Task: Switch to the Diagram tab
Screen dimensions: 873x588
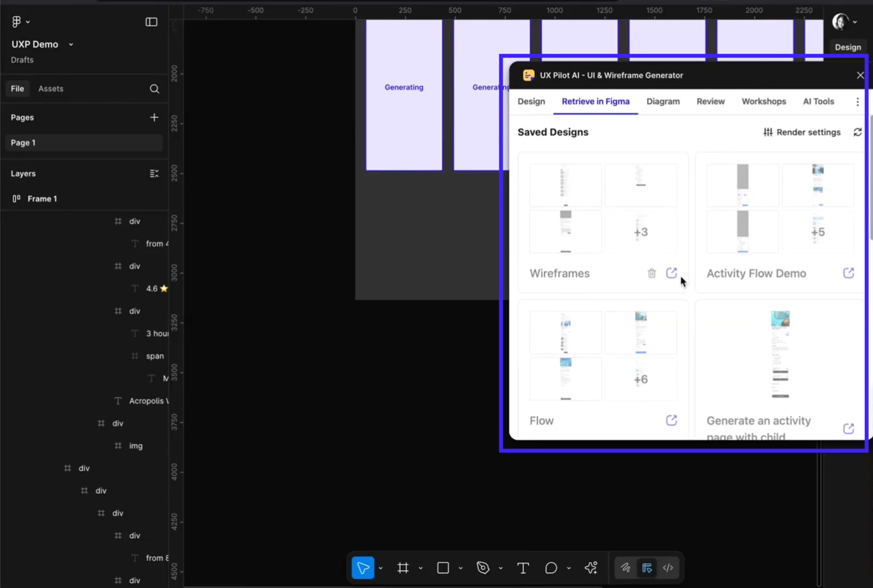Action: [x=663, y=101]
